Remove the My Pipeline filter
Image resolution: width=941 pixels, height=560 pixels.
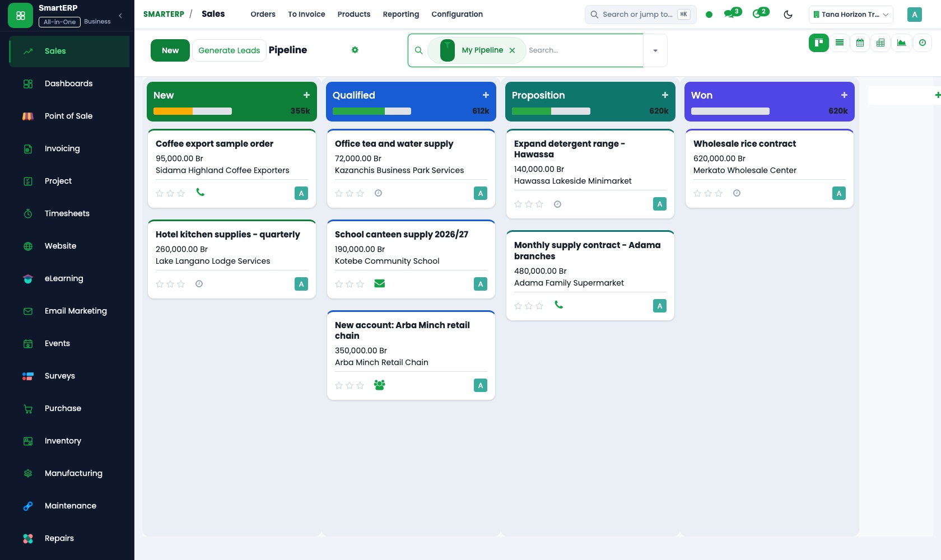(x=512, y=50)
